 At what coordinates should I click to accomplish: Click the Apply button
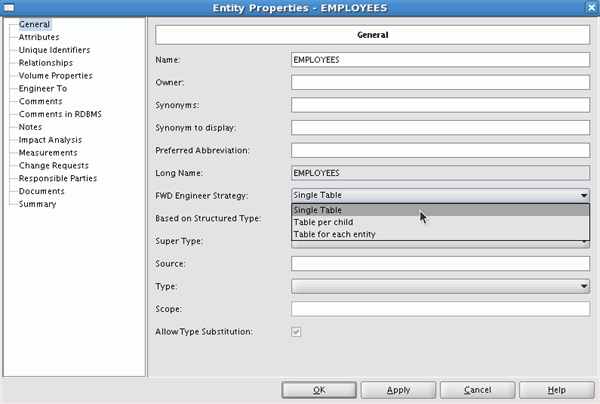tap(398, 390)
